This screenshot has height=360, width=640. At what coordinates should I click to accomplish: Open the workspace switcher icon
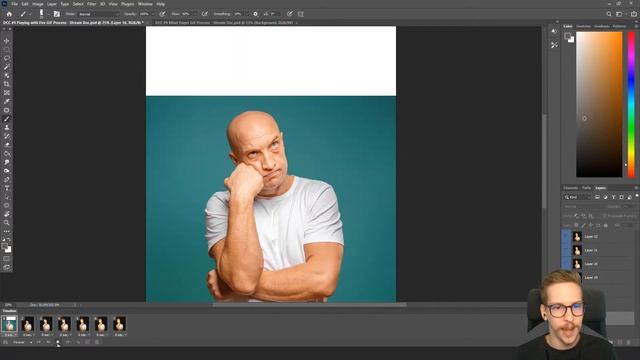click(x=620, y=14)
